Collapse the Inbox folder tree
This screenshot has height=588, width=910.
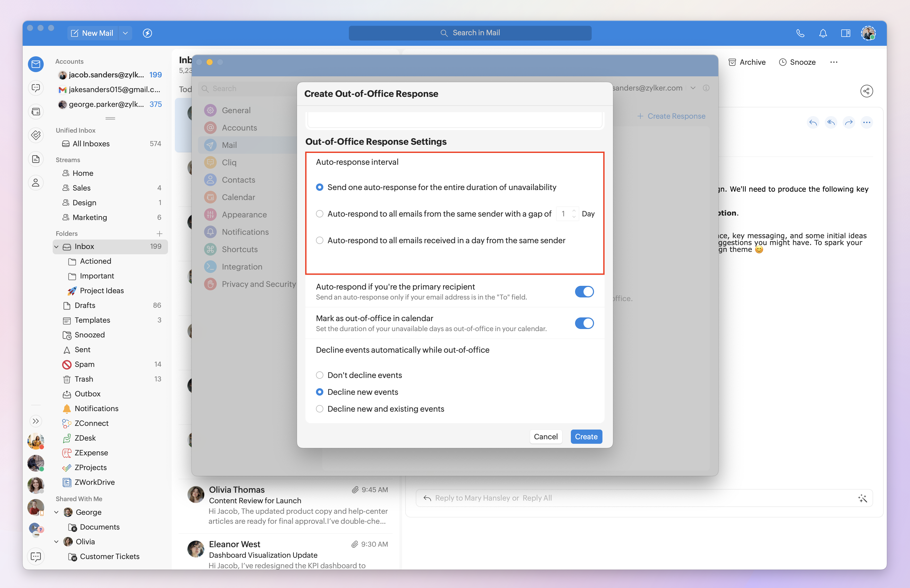[x=57, y=247]
